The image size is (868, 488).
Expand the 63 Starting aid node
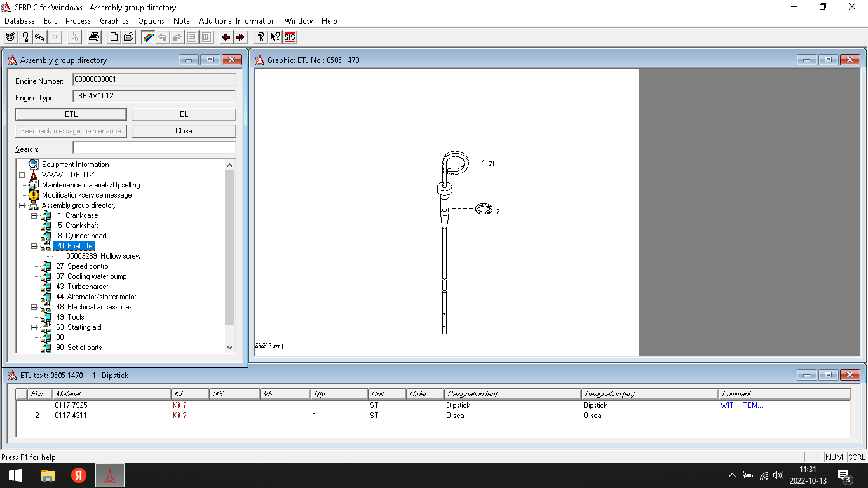click(34, 327)
